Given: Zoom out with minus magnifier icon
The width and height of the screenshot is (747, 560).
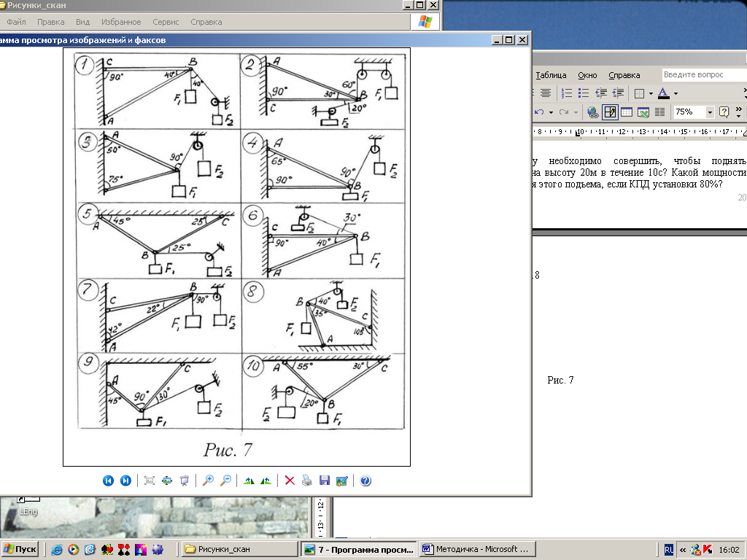Looking at the screenshot, I should pyautogui.click(x=226, y=481).
